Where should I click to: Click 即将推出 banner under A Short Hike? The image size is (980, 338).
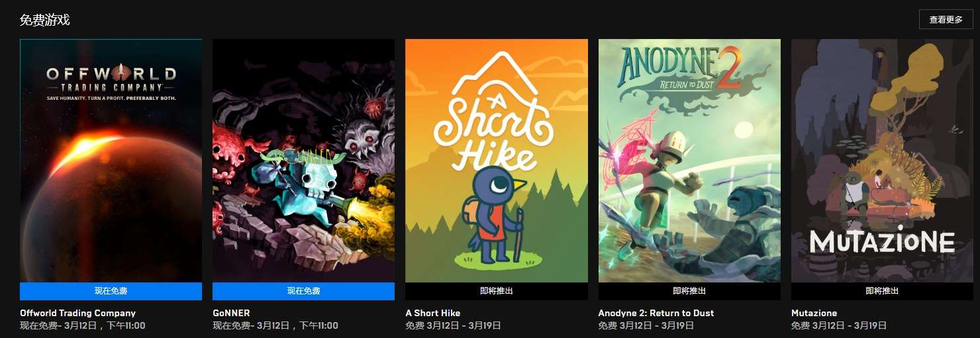coord(497,291)
